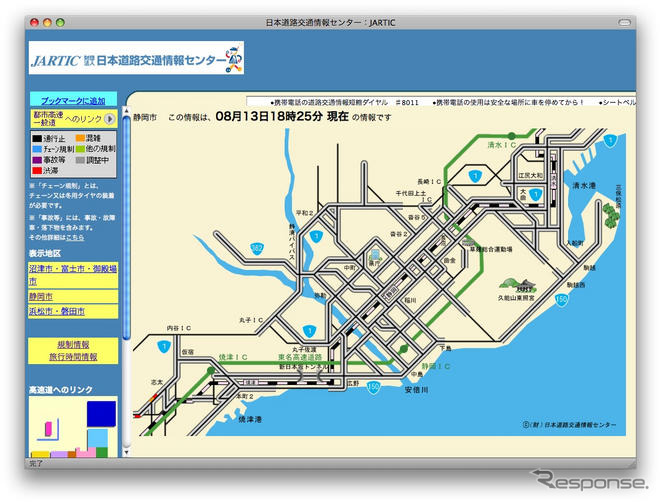Screen dimensions: 660x502
Task: Click the route 1 shield near 丸子IC
Action: (x=310, y=331)
